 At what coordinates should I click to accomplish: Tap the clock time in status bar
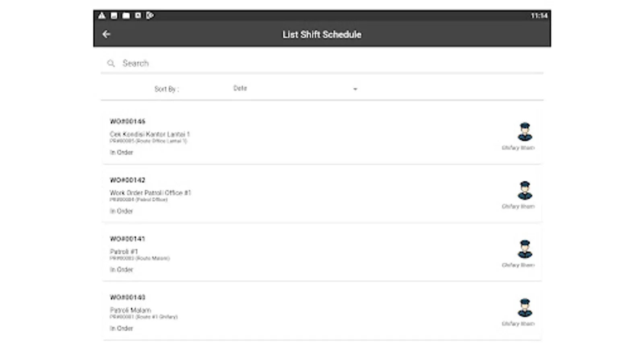(x=539, y=16)
